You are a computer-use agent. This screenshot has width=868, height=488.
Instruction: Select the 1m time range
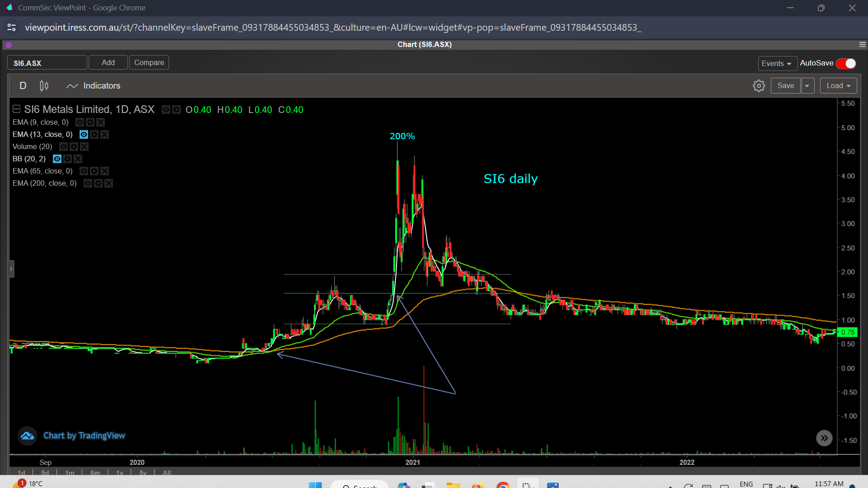(x=70, y=473)
